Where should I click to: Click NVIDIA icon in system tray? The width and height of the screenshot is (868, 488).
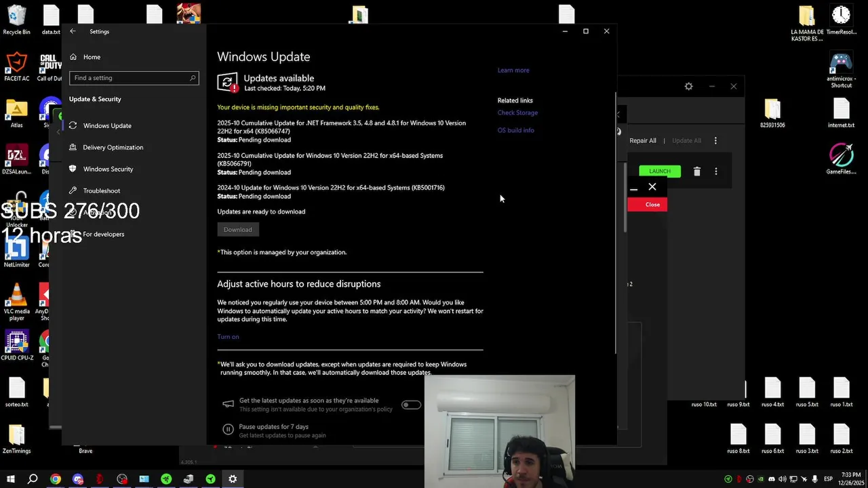pos(761,479)
